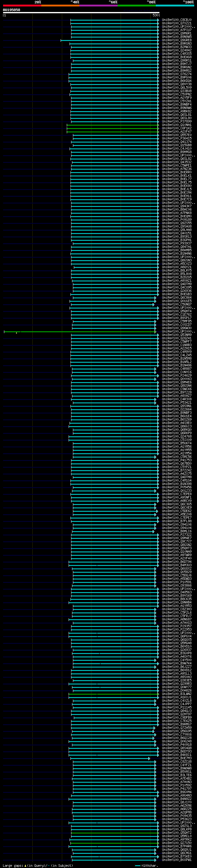Select hit UniRef100_Q26936
The height and width of the screenshot is (868, 197).
[x=177, y=291]
